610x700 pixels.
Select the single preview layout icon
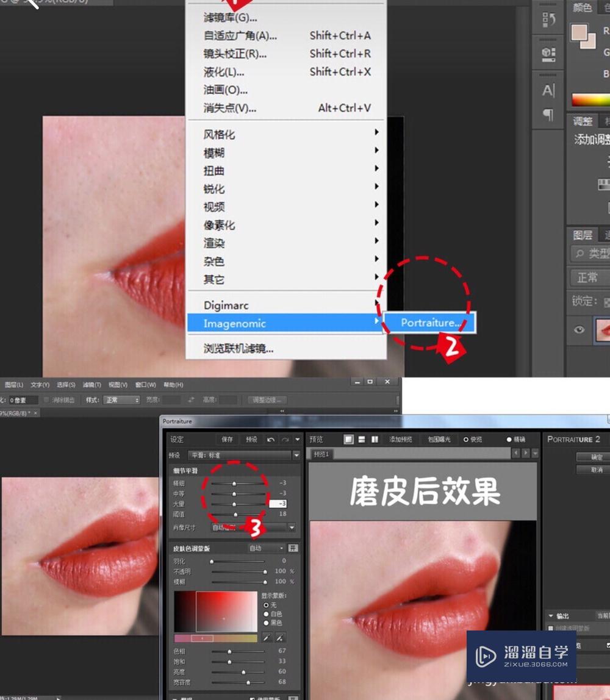click(x=349, y=438)
